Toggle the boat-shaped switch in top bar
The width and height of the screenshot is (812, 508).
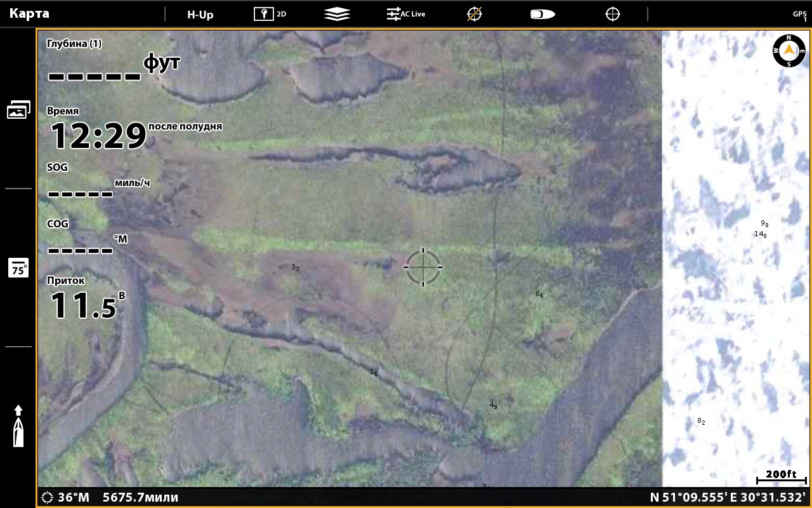[x=542, y=14]
